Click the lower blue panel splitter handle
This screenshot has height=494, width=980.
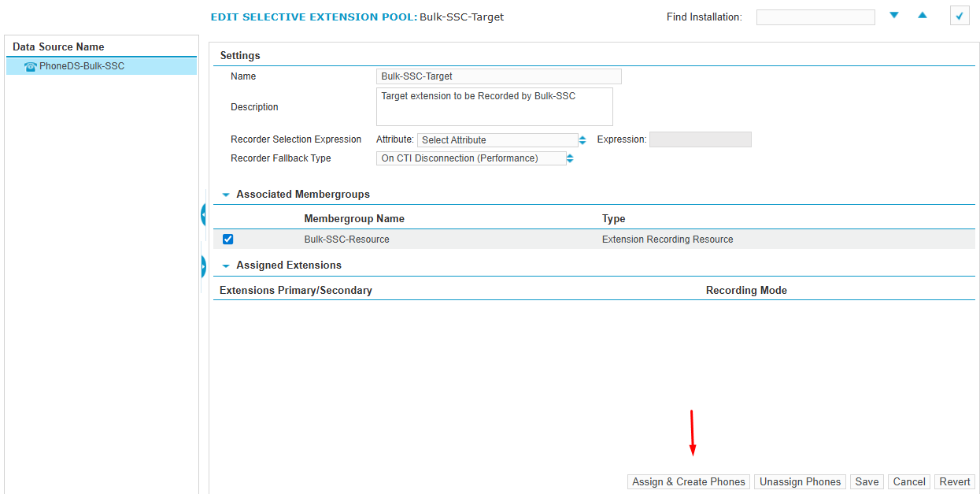(204, 267)
